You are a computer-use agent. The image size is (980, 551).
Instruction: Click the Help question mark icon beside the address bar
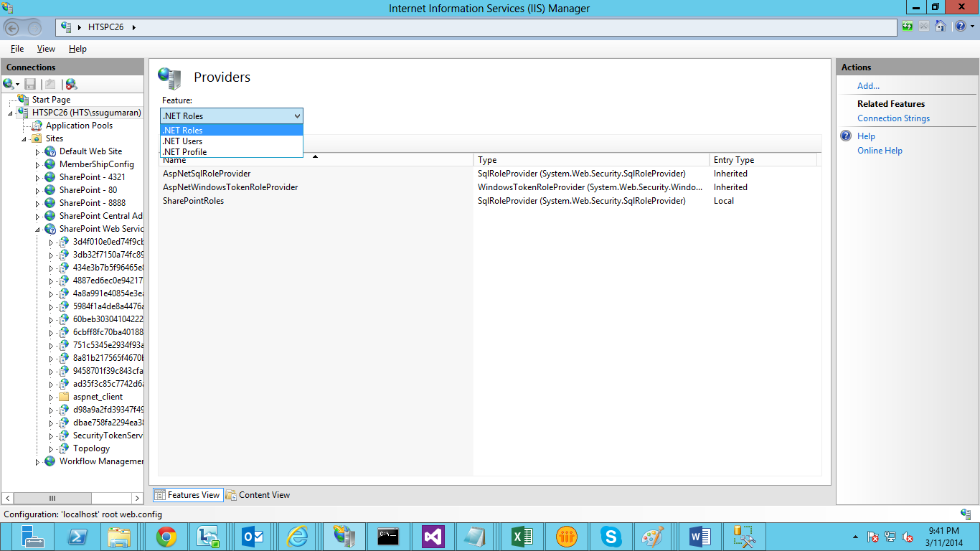[960, 27]
